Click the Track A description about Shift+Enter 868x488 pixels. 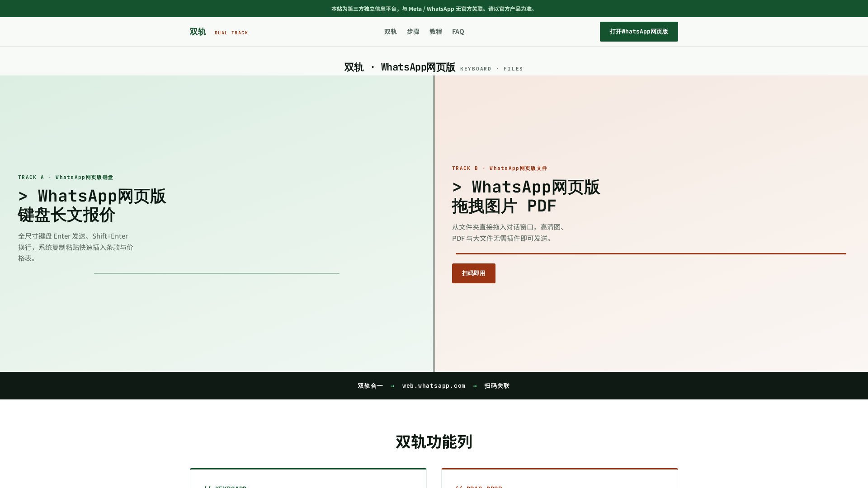click(76, 247)
